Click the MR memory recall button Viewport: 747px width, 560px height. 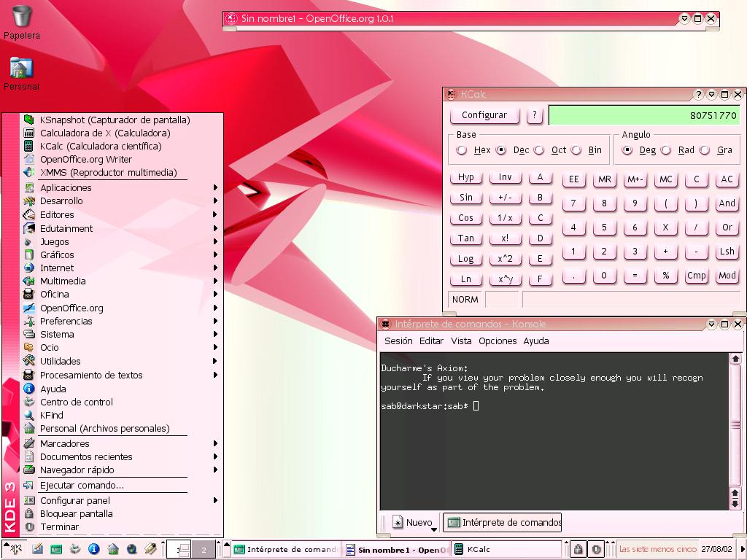pyautogui.click(x=604, y=179)
